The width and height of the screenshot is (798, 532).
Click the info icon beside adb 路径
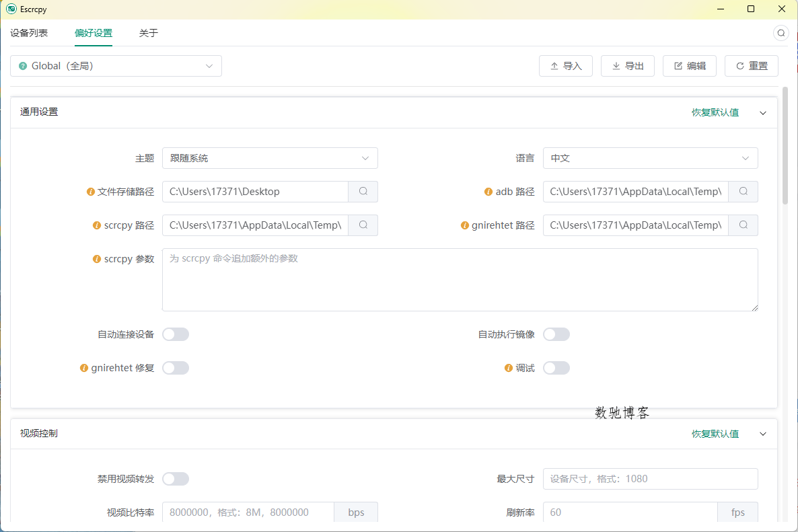point(488,192)
